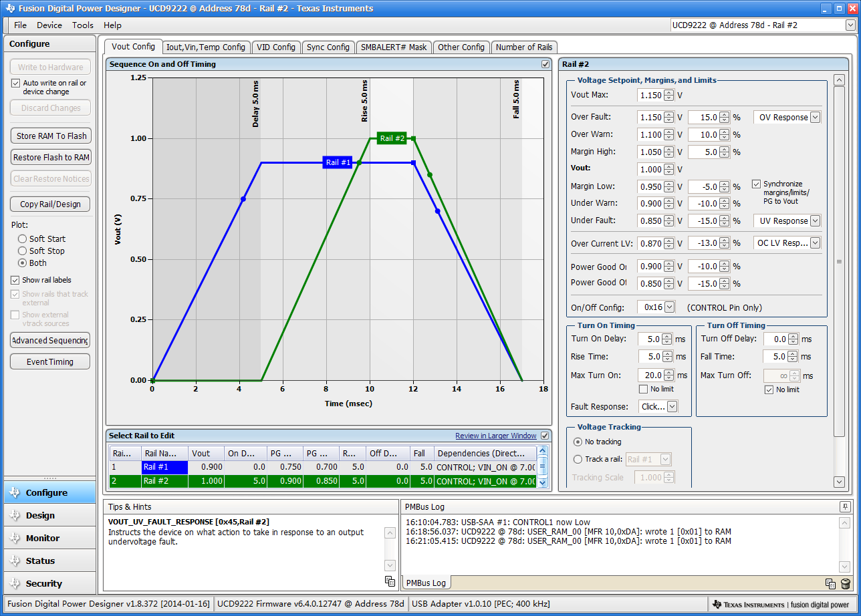Image resolution: width=861 pixels, height=616 pixels.
Task: Select the No tracking radio option
Action: 578,442
